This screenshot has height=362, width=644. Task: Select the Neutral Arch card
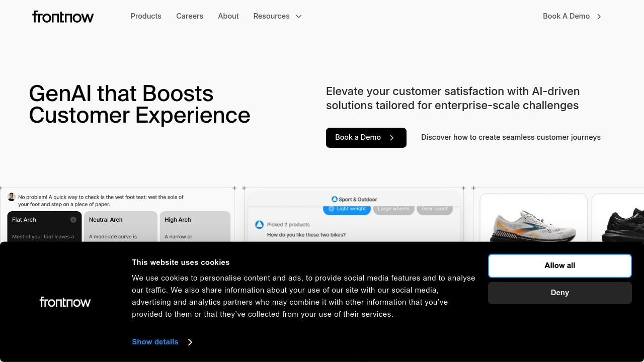pyautogui.click(x=121, y=227)
